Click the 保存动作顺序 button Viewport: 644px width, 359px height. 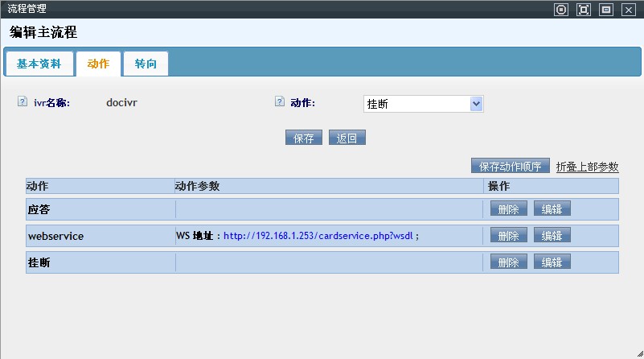[x=511, y=167]
